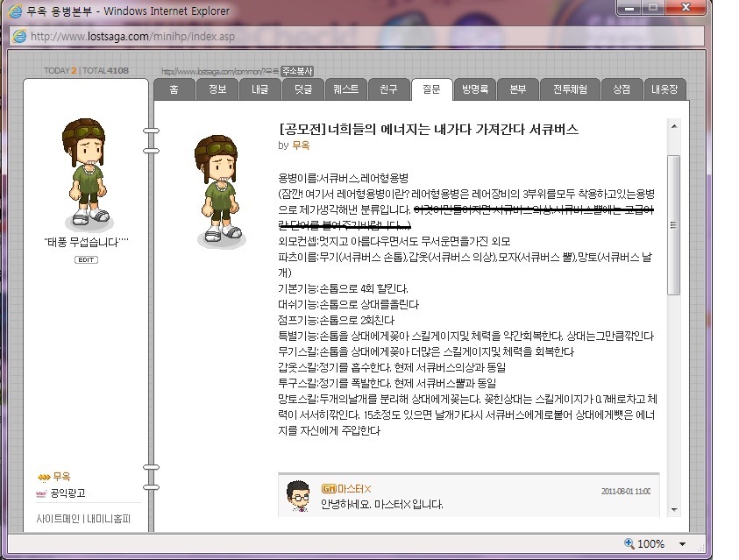This screenshot has width=739, height=560.
Task: Click the URL address field
Action: tap(357, 36)
